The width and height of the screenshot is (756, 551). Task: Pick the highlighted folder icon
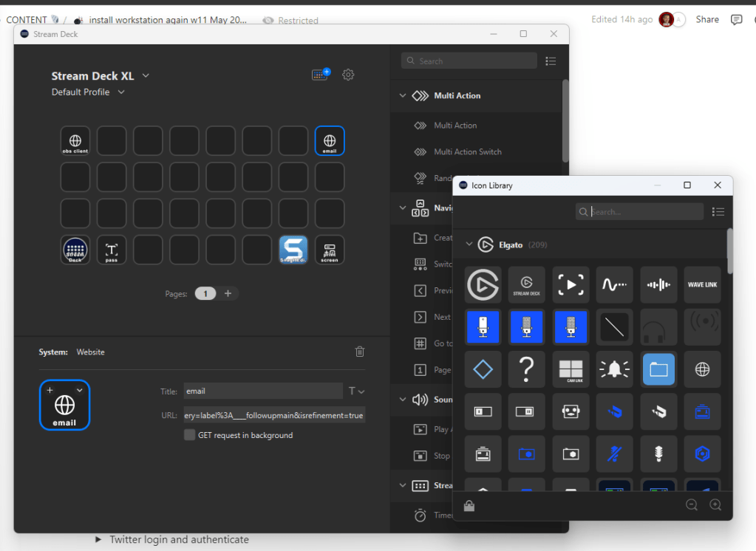click(658, 369)
